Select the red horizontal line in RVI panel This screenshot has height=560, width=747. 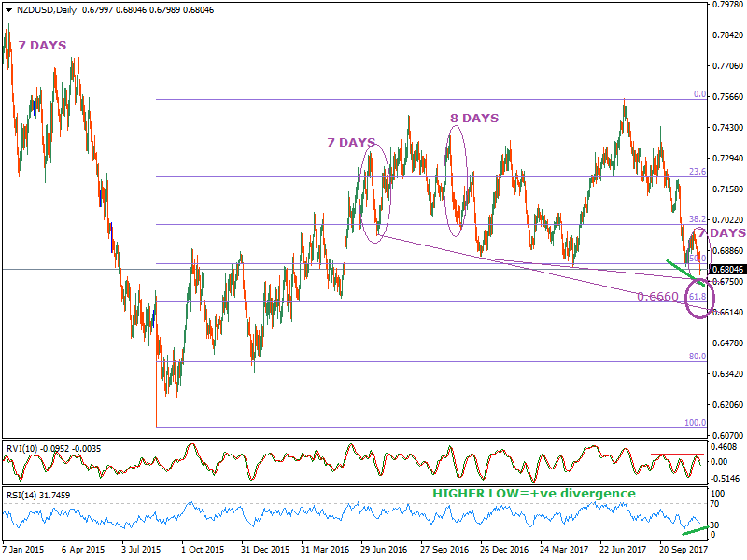point(677,455)
